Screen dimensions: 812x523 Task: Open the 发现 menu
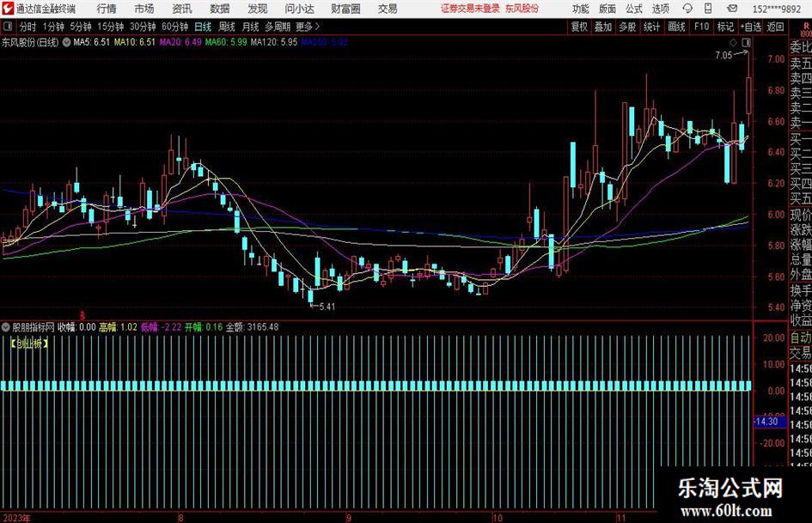258,9
